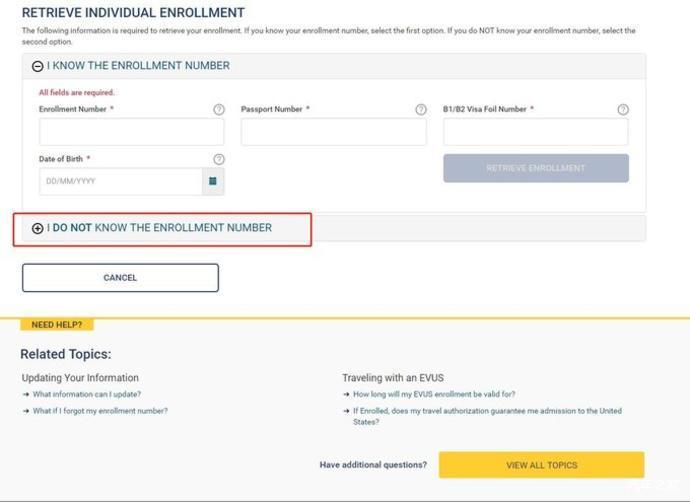Click the B1/B2 Visa Foil Number help icon

623,109
